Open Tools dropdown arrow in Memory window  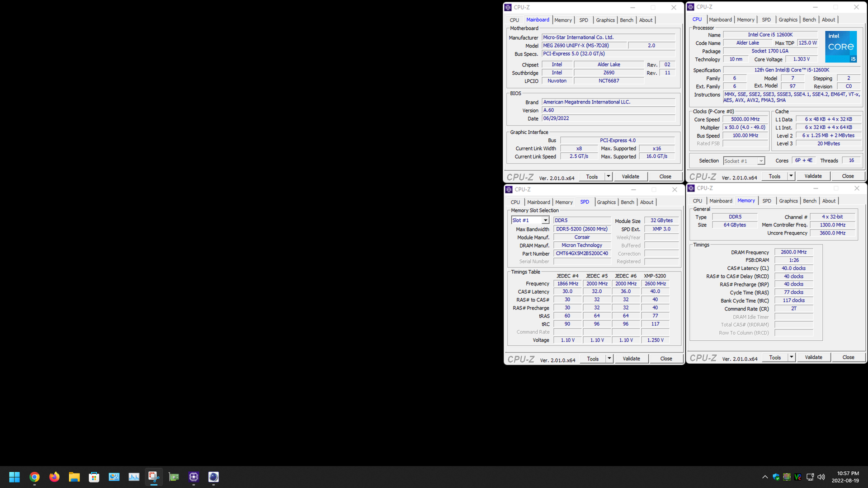coord(792,357)
